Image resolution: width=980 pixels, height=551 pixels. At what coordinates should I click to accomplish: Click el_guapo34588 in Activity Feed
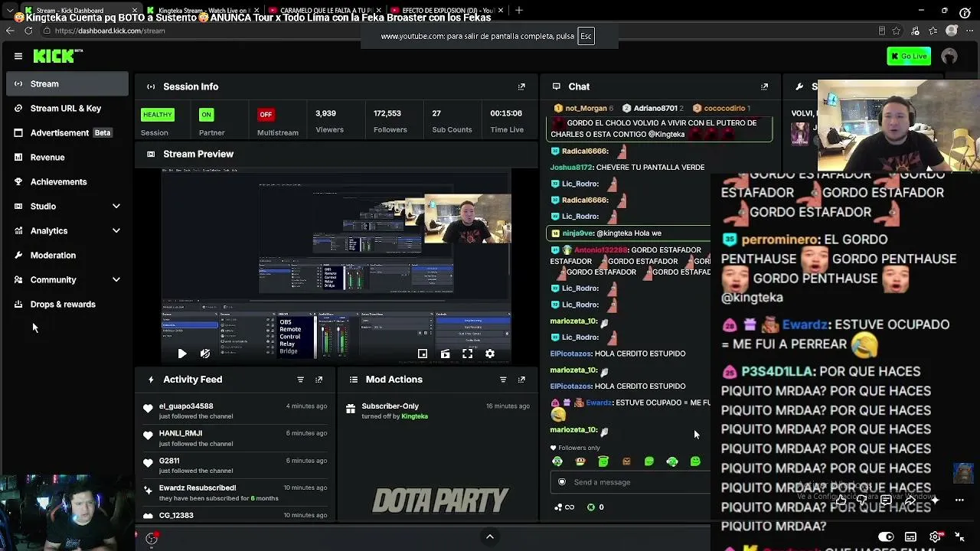tap(186, 406)
